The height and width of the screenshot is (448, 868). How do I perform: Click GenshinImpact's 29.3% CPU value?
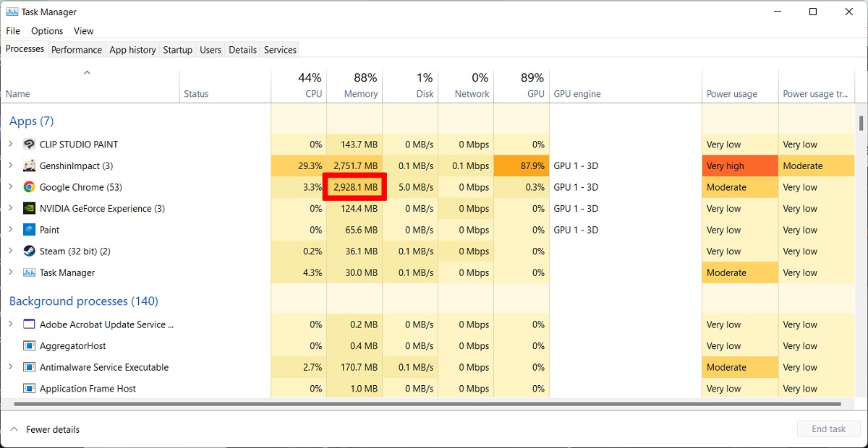coord(299,165)
